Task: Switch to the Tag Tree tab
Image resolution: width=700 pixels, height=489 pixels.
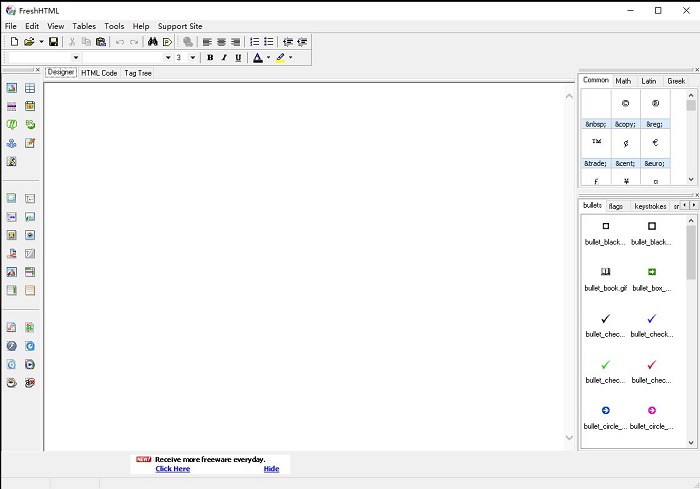Action: (138, 73)
